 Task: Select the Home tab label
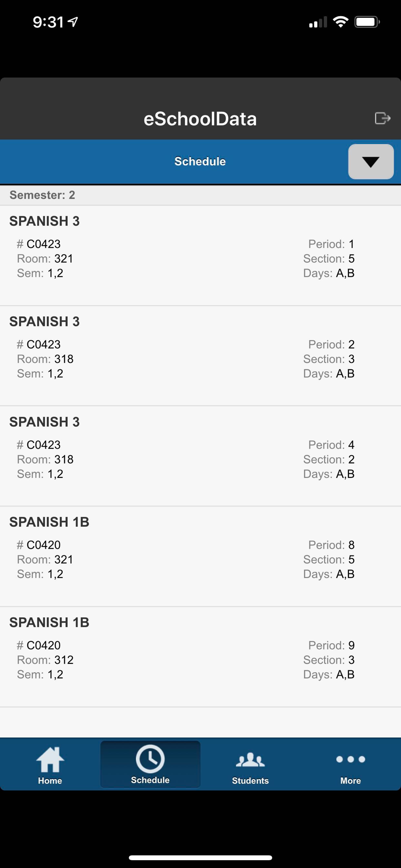50,780
